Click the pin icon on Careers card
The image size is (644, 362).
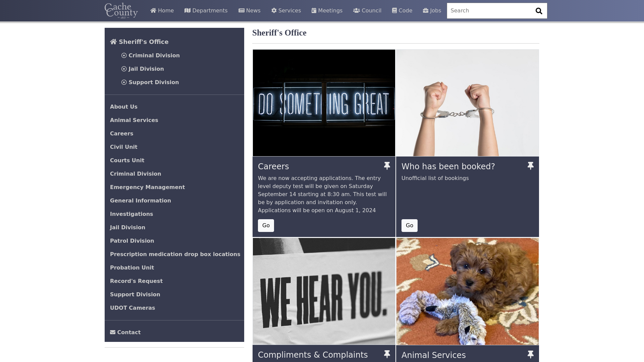click(387, 166)
